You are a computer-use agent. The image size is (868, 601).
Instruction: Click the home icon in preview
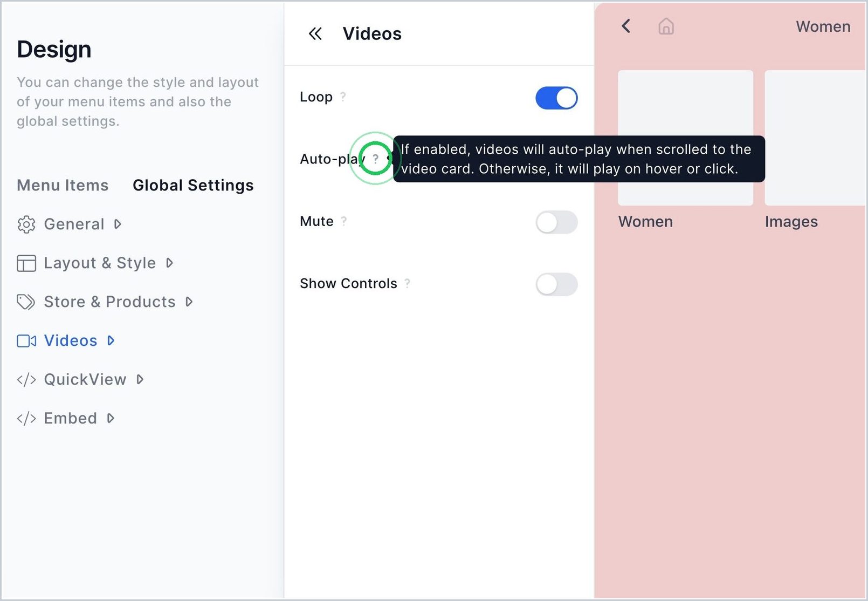click(666, 26)
